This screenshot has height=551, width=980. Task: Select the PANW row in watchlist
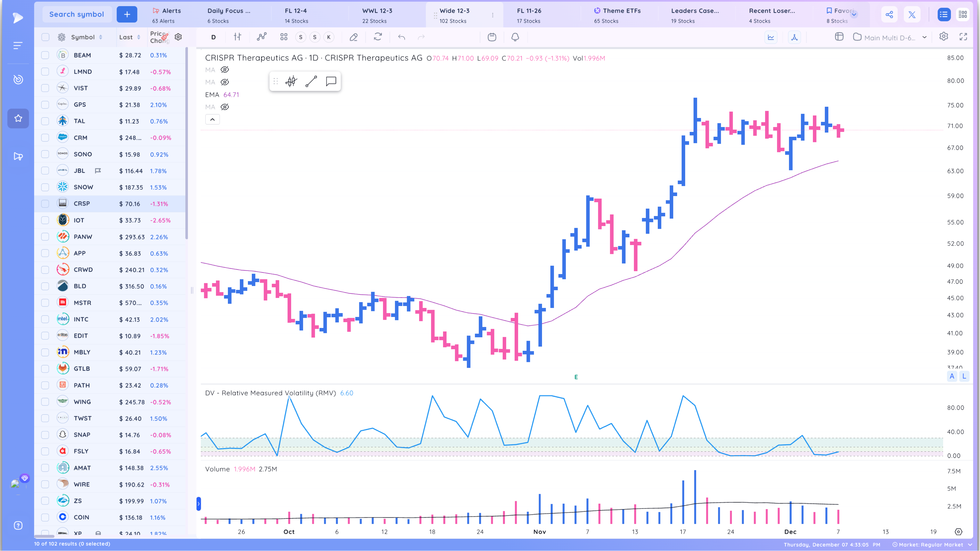tap(110, 236)
